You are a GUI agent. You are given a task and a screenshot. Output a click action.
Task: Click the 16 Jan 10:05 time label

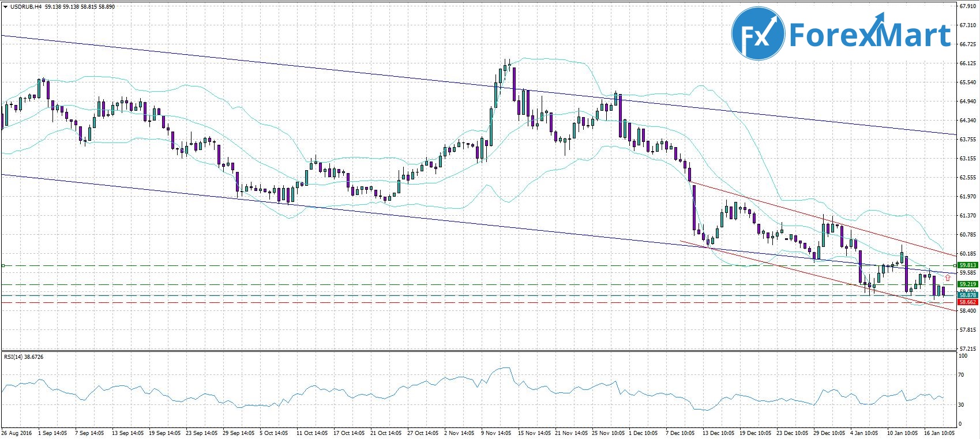tap(938, 432)
